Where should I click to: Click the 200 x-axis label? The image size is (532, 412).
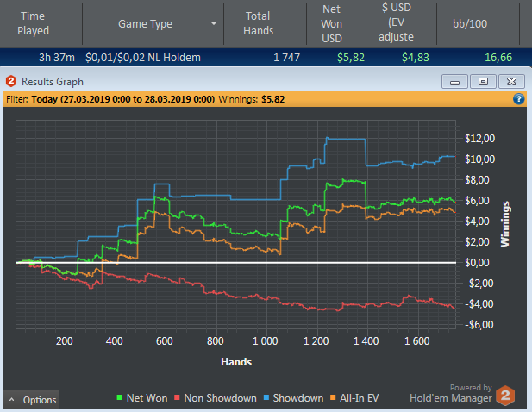point(65,340)
